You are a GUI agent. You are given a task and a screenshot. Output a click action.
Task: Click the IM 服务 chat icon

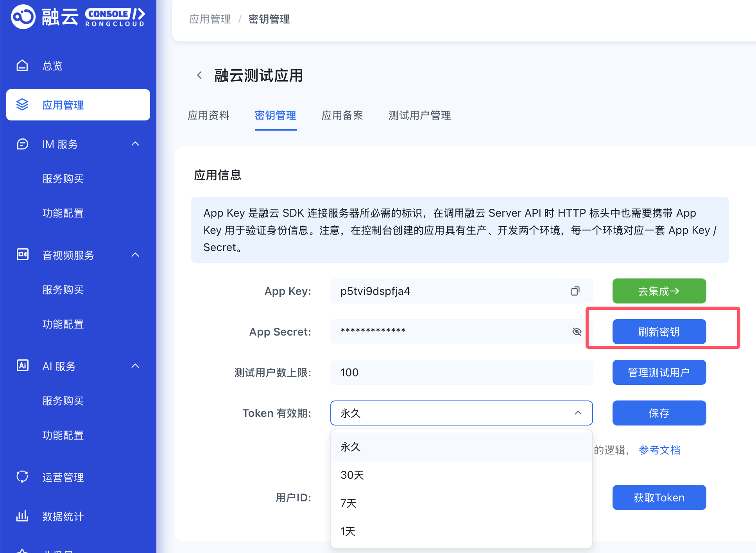22,144
